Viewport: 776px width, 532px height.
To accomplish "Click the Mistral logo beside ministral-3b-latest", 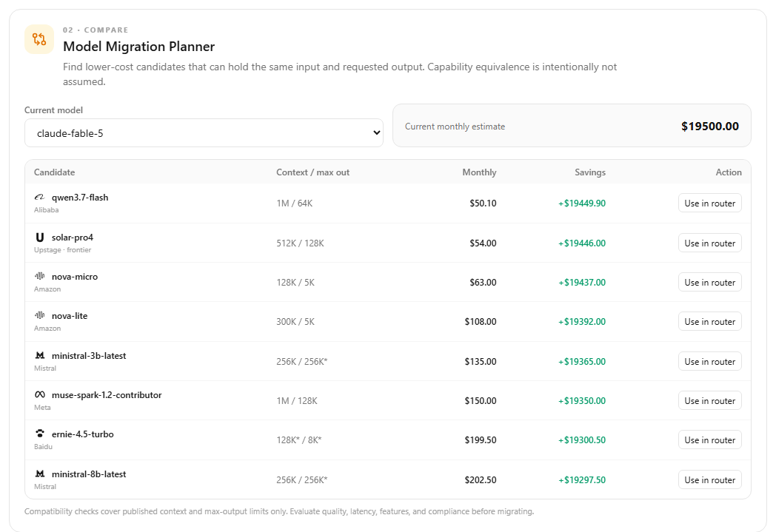I will pos(39,355).
